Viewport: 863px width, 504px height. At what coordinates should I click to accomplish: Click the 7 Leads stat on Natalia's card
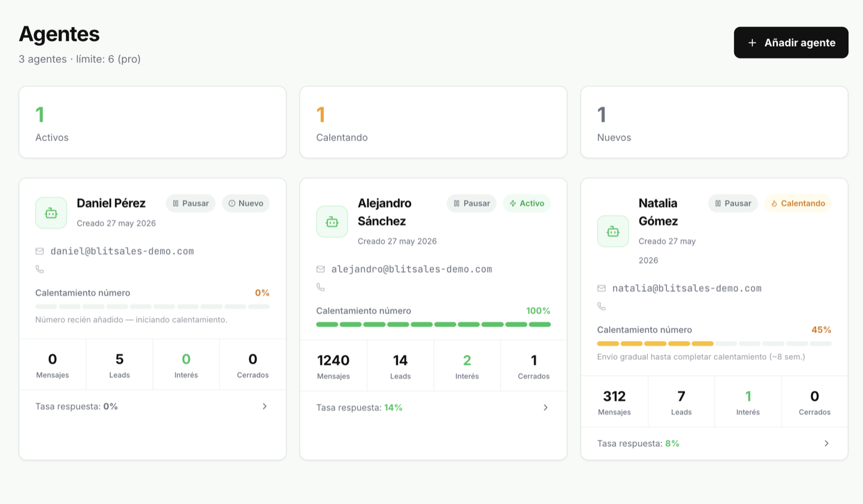click(x=682, y=402)
